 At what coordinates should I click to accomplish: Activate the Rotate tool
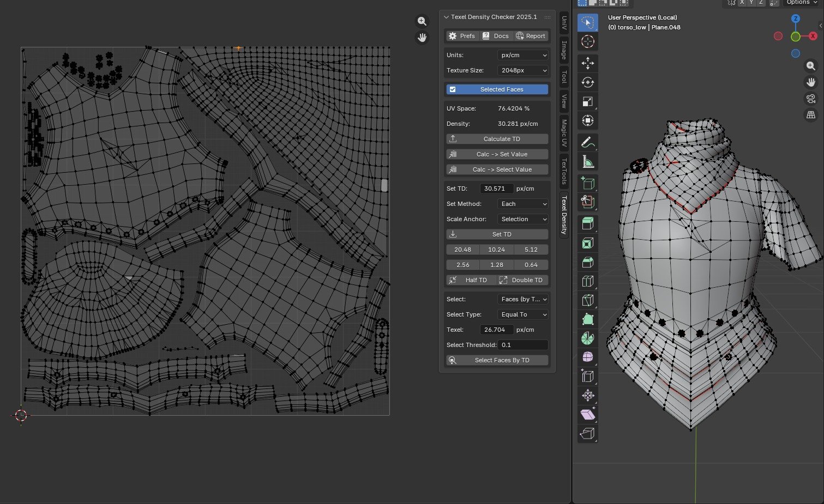click(x=587, y=82)
